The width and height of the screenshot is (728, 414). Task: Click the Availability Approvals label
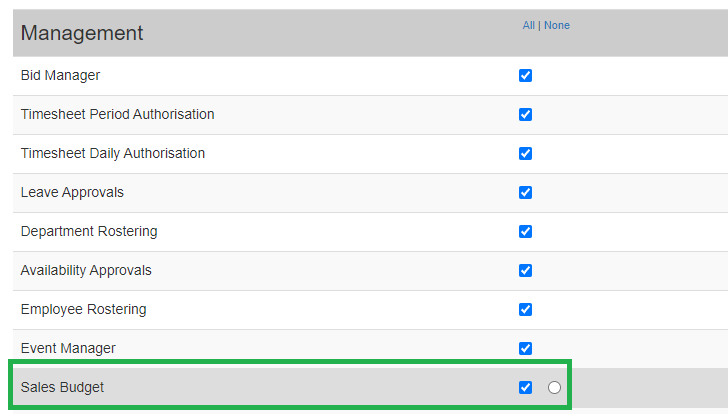point(86,270)
